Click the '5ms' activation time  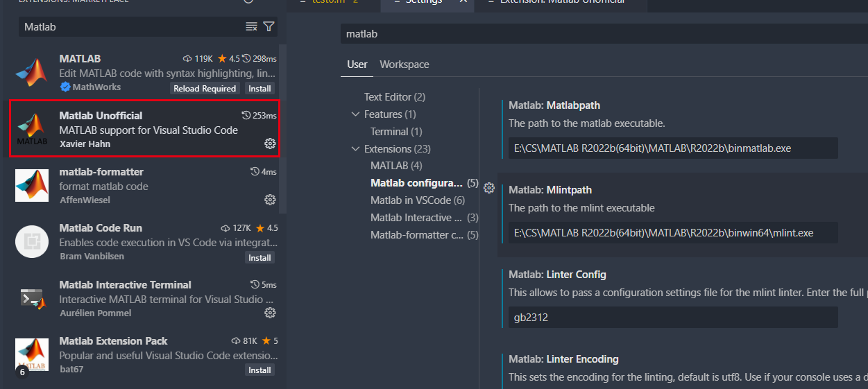pos(264,285)
